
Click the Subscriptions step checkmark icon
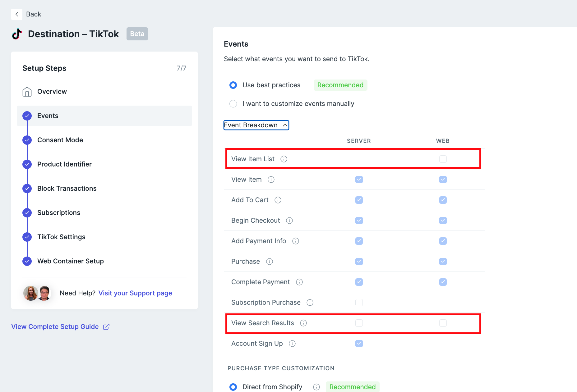pyautogui.click(x=27, y=213)
